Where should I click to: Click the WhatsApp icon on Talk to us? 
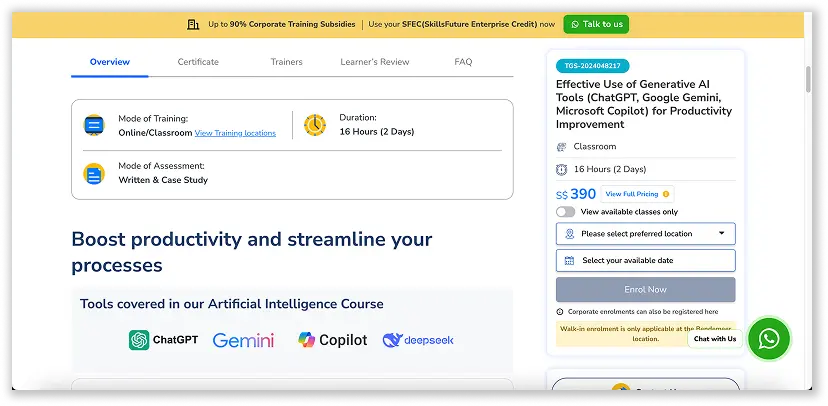coord(575,24)
